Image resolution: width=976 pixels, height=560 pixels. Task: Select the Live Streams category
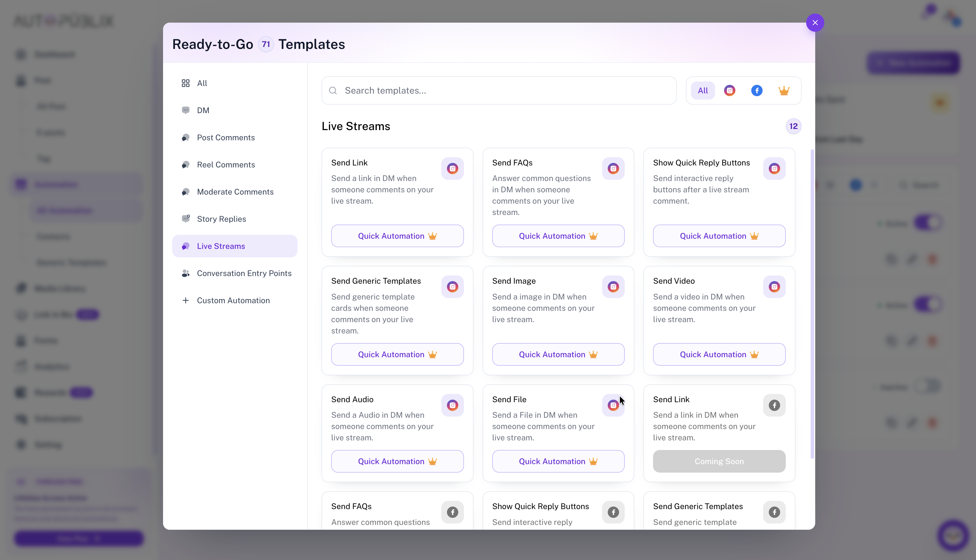(x=234, y=246)
